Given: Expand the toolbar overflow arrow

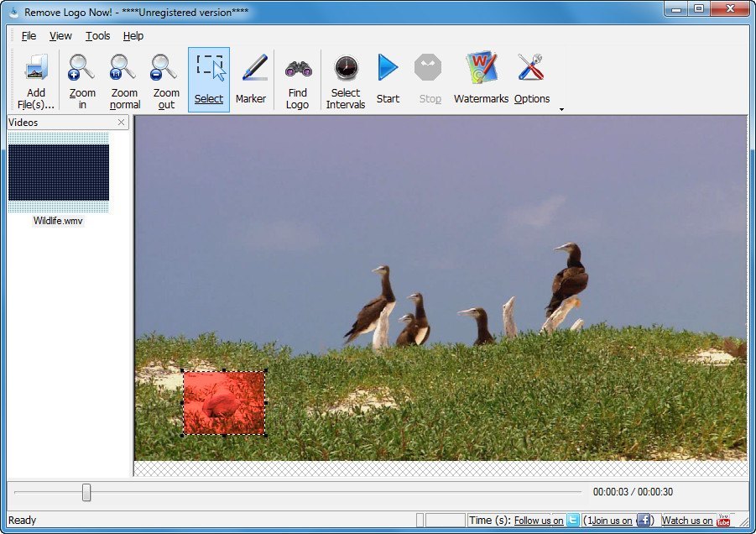Looking at the screenshot, I should pyautogui.click(x=561, y=109).
